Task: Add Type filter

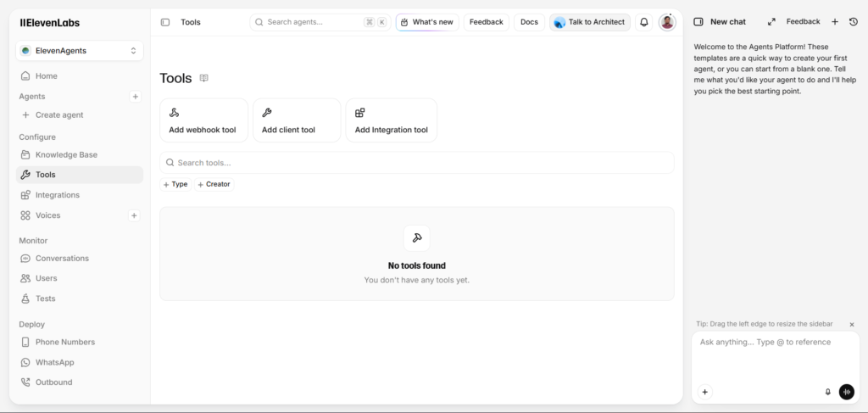Action: pyautogui.click(x=175, y=184)
